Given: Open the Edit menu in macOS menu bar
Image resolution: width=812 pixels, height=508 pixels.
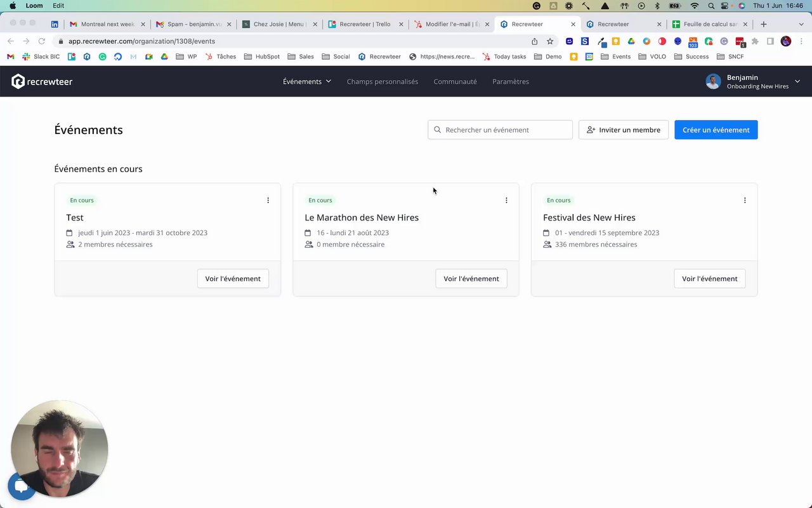Looking at the screenshot, I should pyautogui.click(x=58, y=6).
